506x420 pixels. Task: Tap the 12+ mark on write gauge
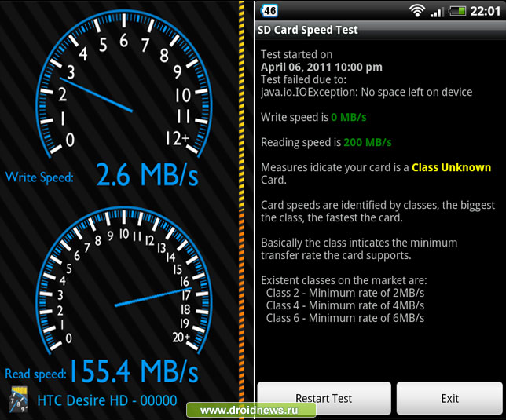coord(177,138)
